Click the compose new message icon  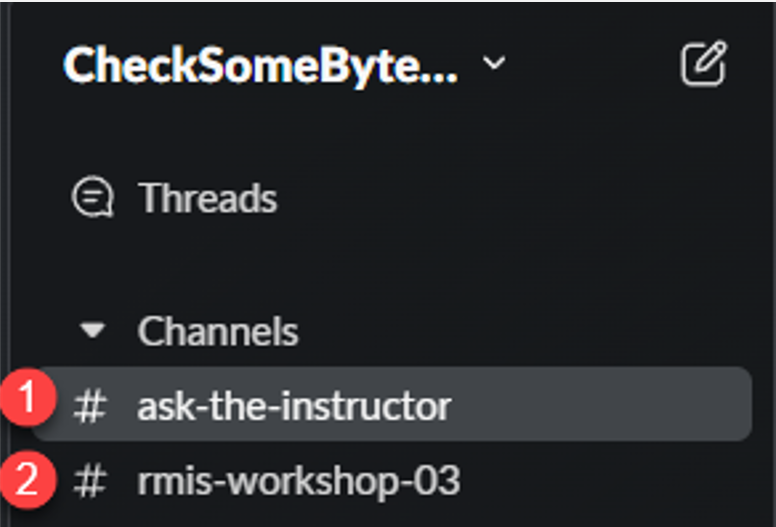(x=702, y=65)
